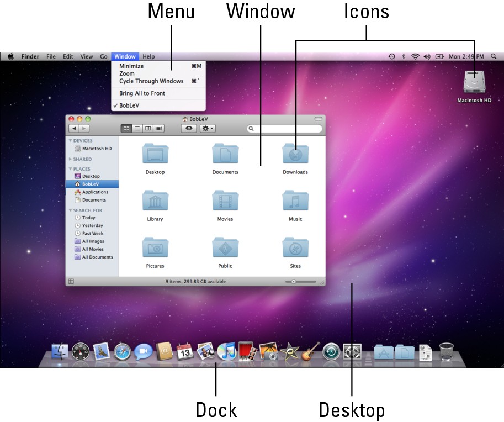504x422 pixels.
Task: Open the Action gear dropdown menu
Action: coord(208,128)
